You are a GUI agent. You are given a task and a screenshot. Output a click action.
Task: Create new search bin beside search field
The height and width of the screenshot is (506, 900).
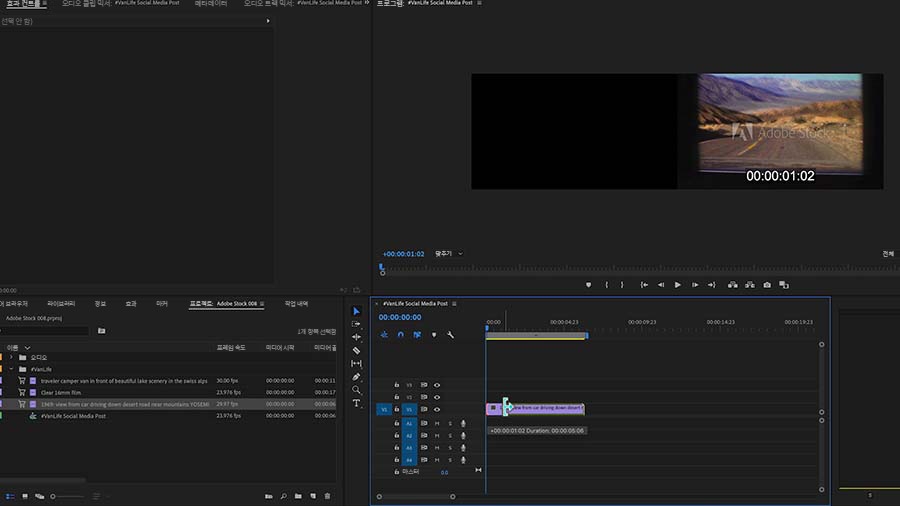pyautogui.click(x=102, y=331)
